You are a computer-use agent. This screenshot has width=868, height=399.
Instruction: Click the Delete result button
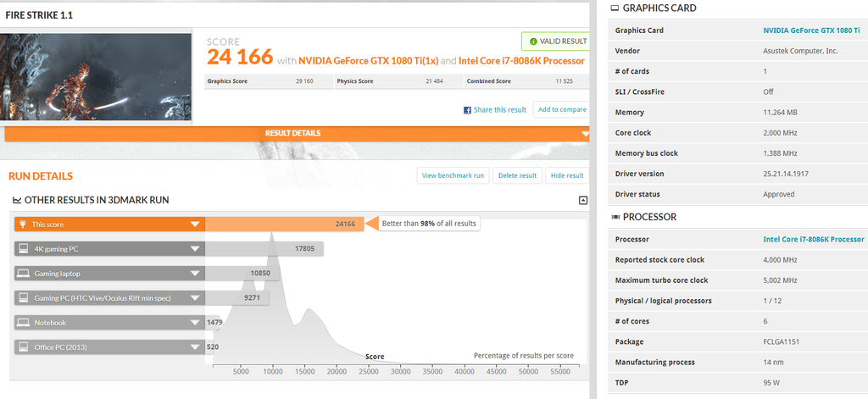click(517, 175)
